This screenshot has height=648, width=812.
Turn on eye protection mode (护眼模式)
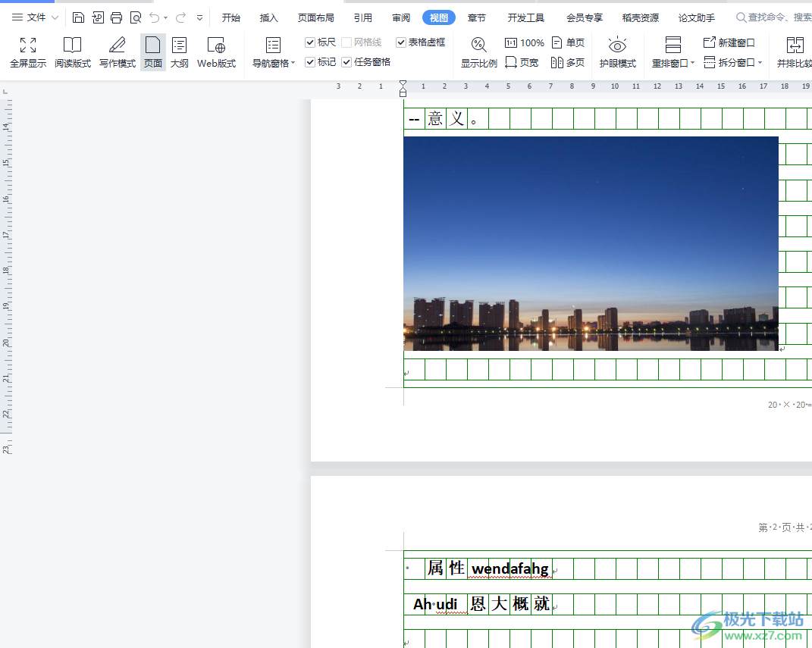coord(617,52)
